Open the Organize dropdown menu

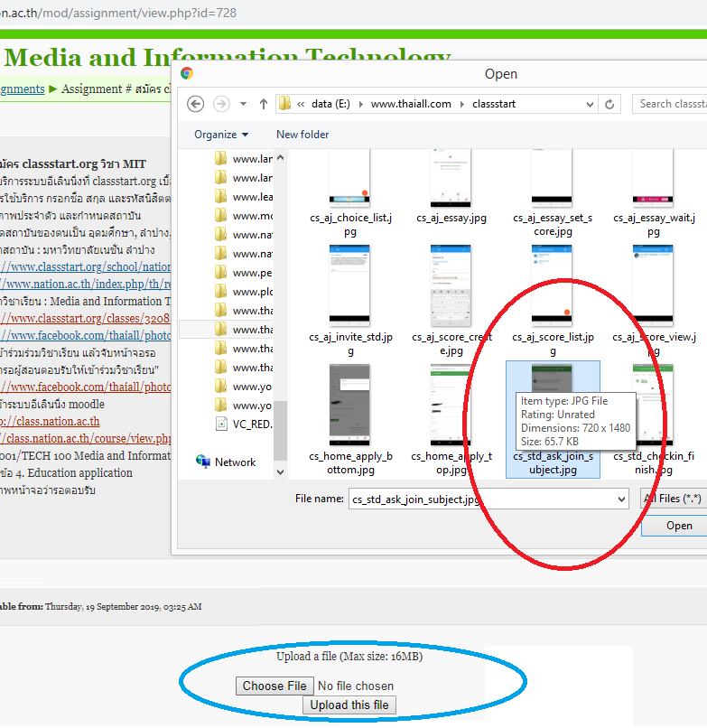(221, 135)
